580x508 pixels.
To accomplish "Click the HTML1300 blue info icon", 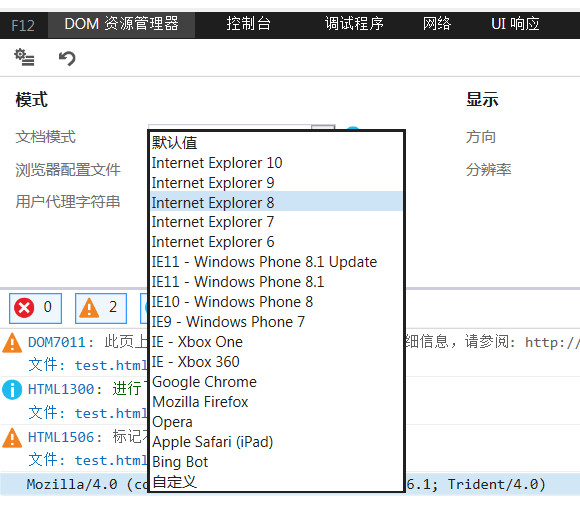I will (x=12, y=390).
